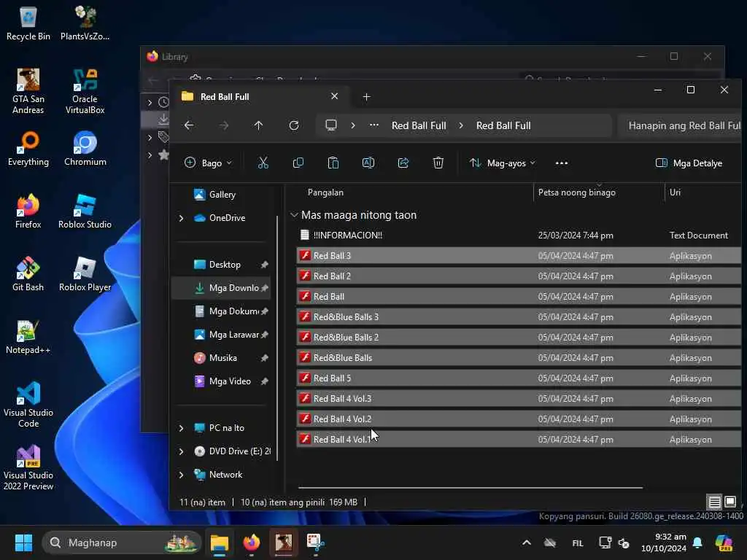
Task: Click the This PC monitor icon in address bar
Action: (x=331, y=125)
